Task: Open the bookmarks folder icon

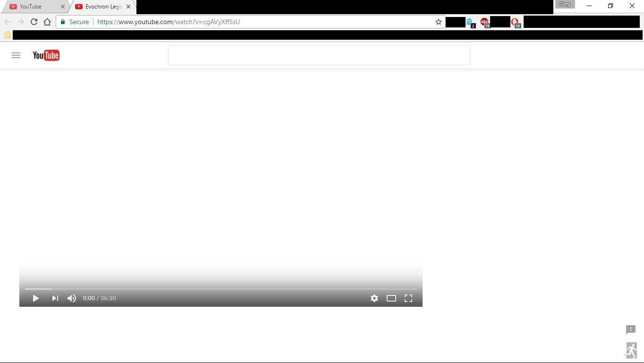Action: tap(7, 35)
